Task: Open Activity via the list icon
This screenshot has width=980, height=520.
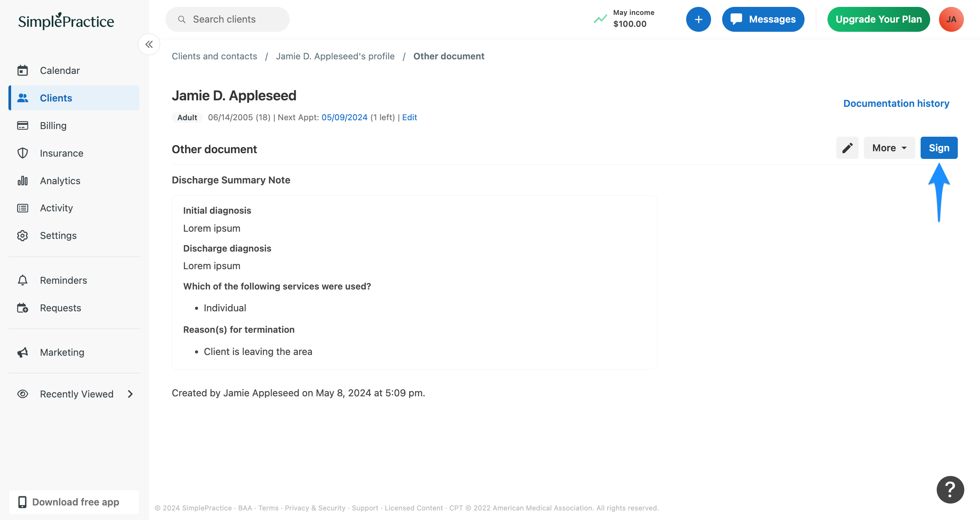Action: click(x=23, y=208)
